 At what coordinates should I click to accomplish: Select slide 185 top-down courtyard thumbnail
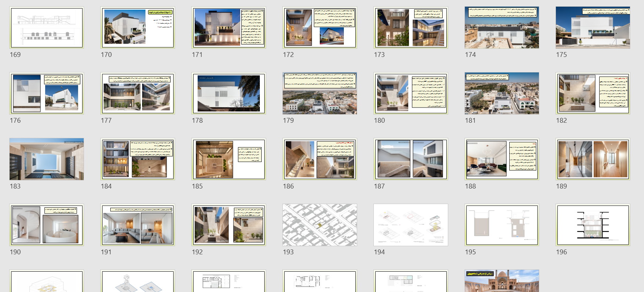[x=229, y=159]
